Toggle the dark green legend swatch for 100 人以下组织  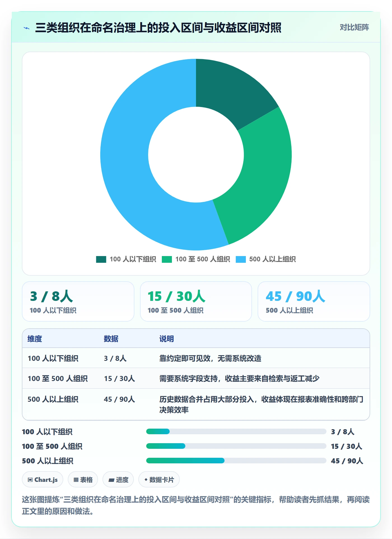point(101,259)
